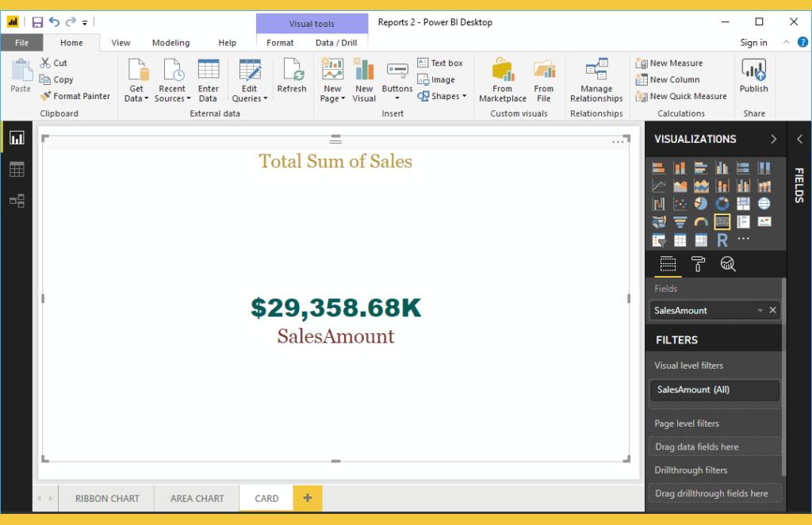Choose the Donut chart visualization
Screen dimensions: 812x525
[x=722, y=204]
